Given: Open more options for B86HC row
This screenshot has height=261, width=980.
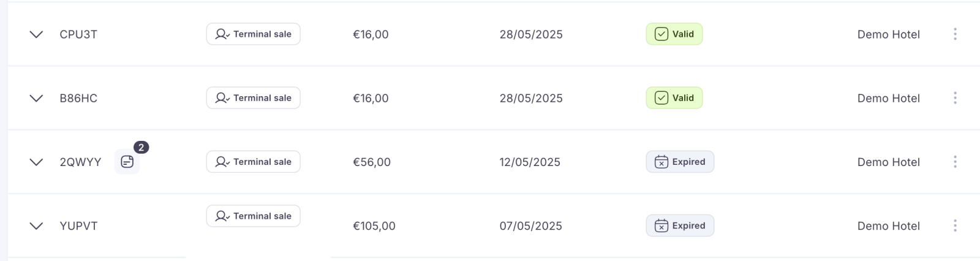Looking at the screenshot, I should pyautogui.click(x=955, y=98).
